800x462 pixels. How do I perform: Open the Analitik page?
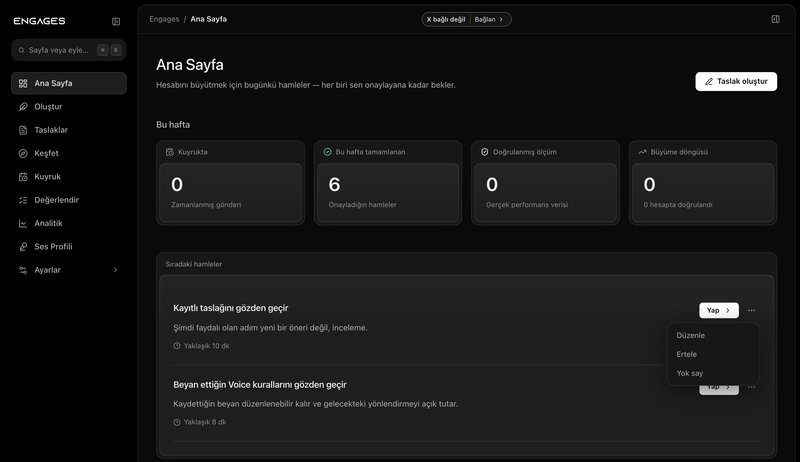tap(69, 223)
